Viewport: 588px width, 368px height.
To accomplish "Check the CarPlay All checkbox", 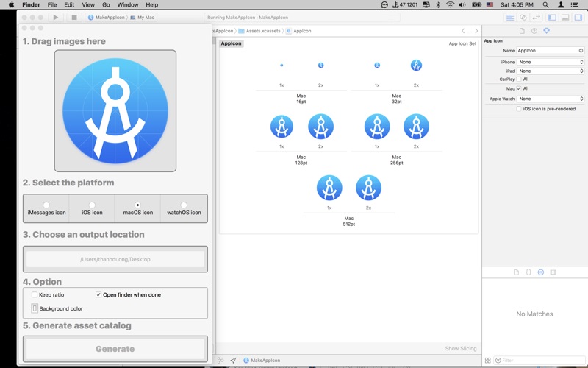I will pos(519,79).
